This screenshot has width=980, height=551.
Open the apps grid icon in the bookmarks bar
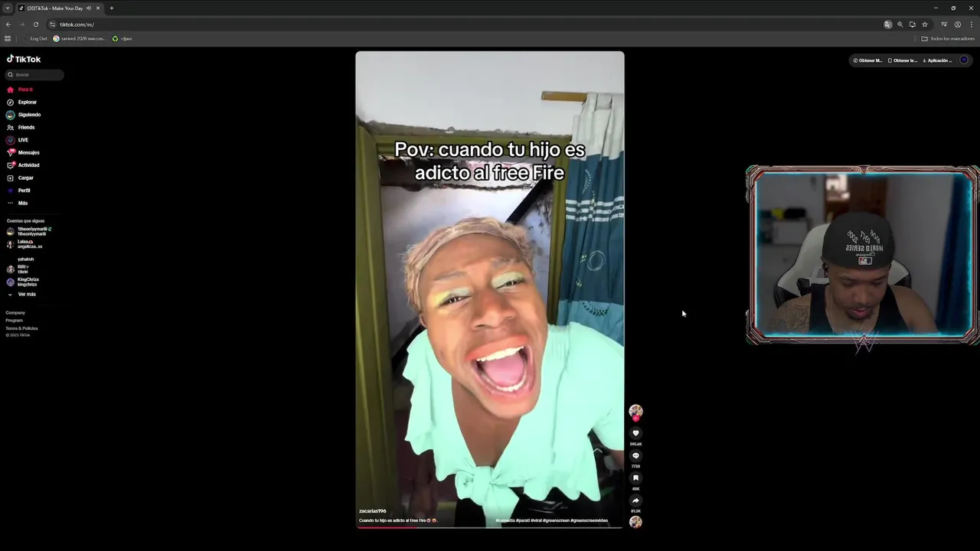[x=8, y=38]
